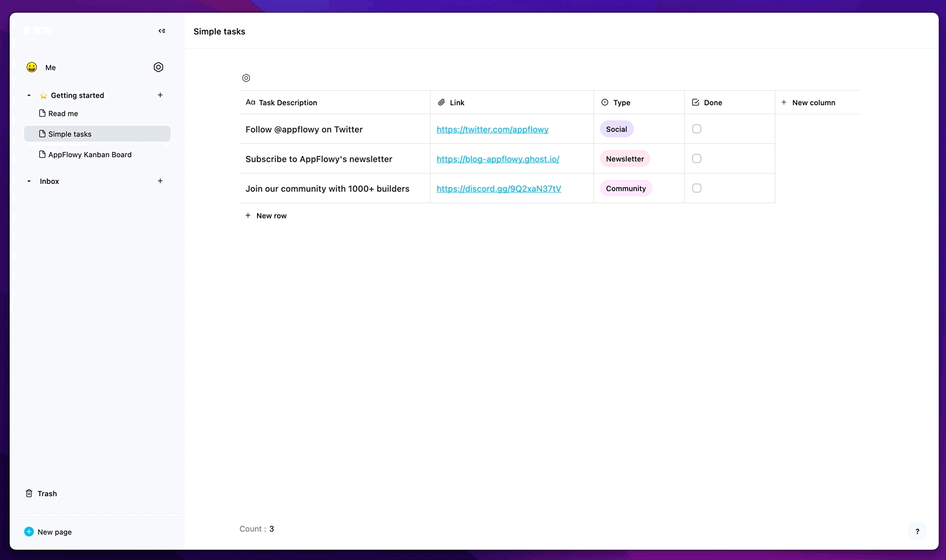Viewport: 946px width, 560px height.
Task: Create a new page from the bottom button
Action: 54,532
